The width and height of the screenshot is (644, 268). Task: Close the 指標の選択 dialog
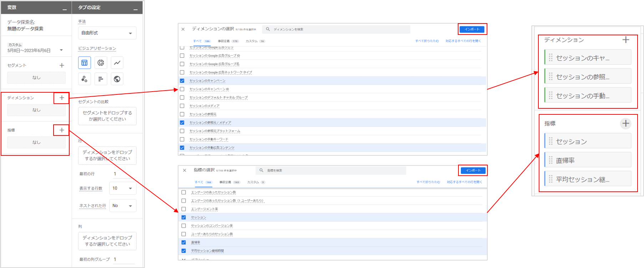tap(184, 170)
